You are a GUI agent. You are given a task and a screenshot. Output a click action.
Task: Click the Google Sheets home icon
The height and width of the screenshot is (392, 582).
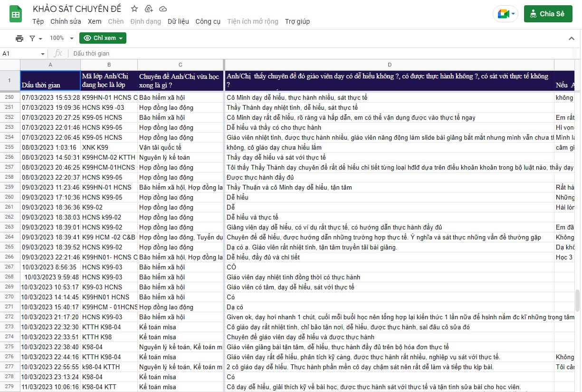pyautogui.click(x=16, y=14)
